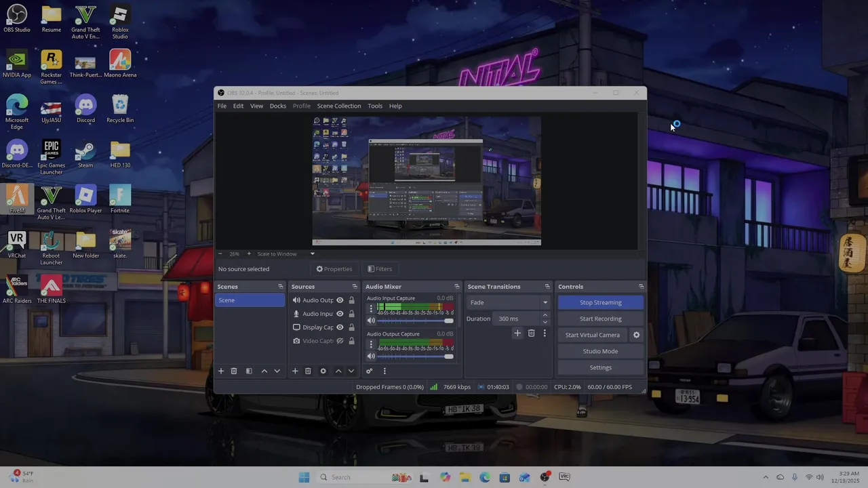
Task: Open VRChat desktop icon
Action: (x=17, y=244)
